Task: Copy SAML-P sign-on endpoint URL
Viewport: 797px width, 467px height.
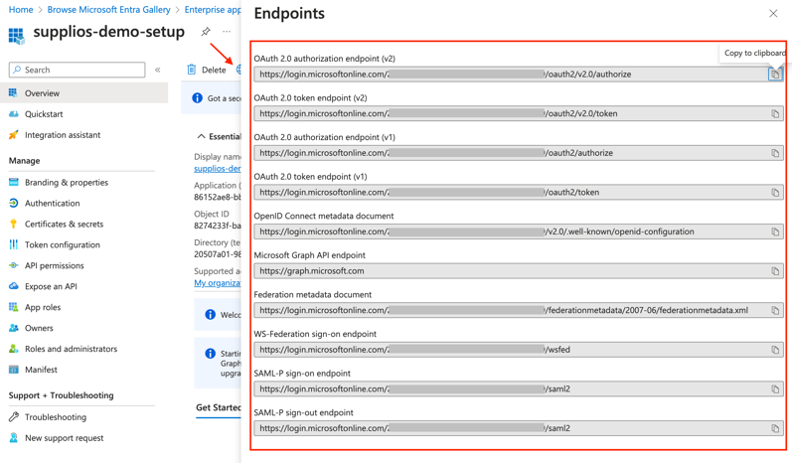Action: point(775,389)
